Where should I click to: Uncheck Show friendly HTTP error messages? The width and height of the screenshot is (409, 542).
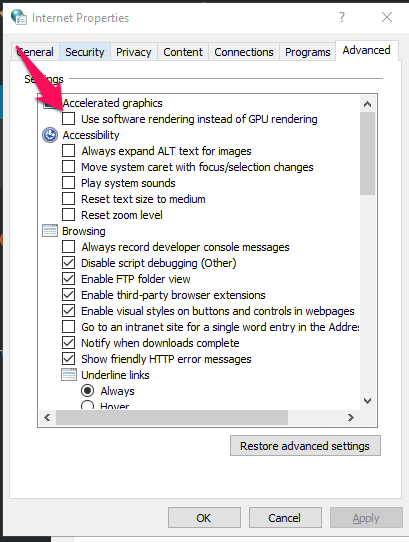68,359
